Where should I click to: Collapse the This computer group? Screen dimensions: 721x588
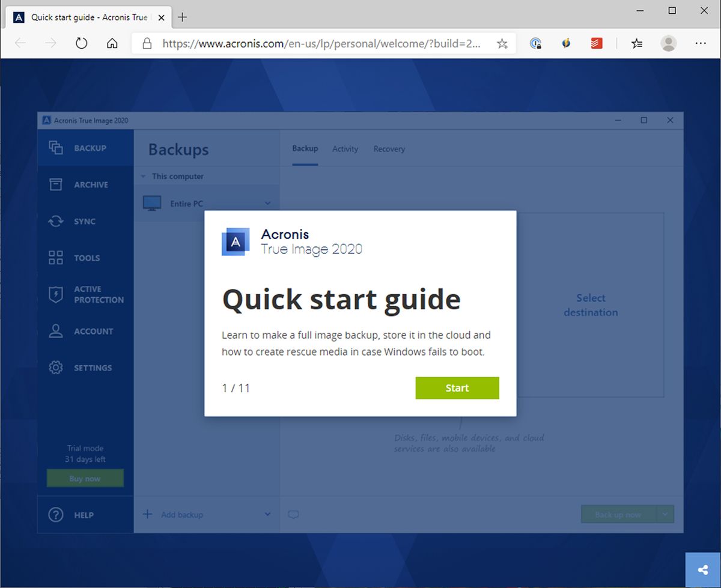(143, 176)
